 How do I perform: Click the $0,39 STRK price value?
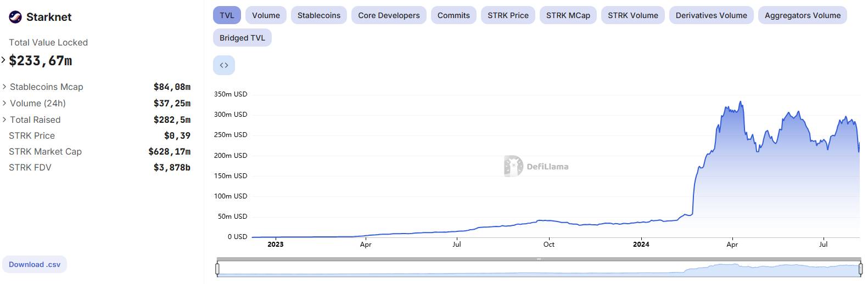click(177, 135)
